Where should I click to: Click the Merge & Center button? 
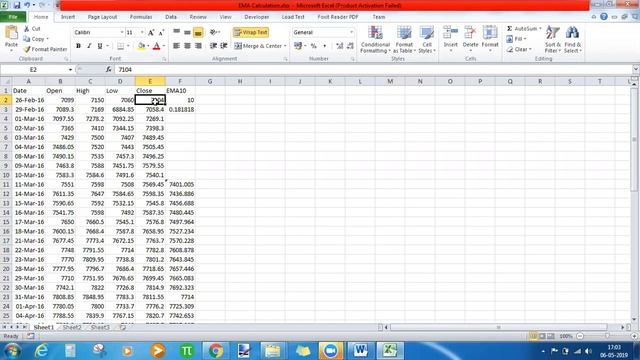(x=258, y=46)
